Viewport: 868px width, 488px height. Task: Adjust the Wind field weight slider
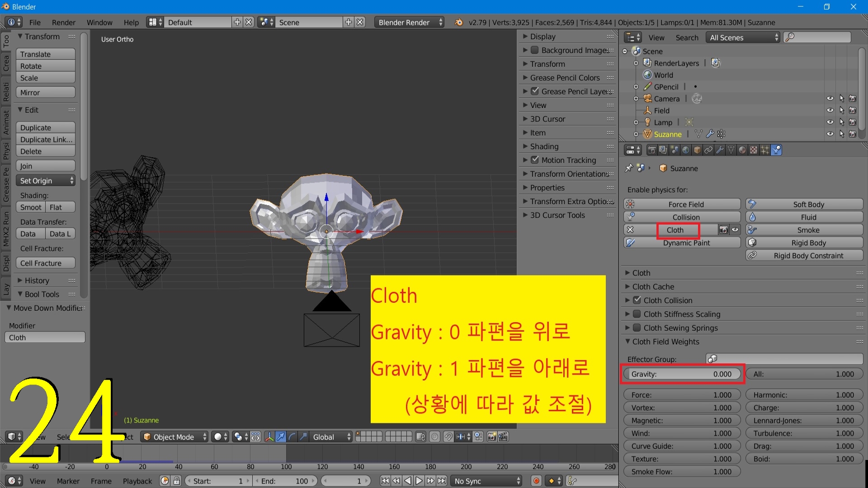(682, 433)
